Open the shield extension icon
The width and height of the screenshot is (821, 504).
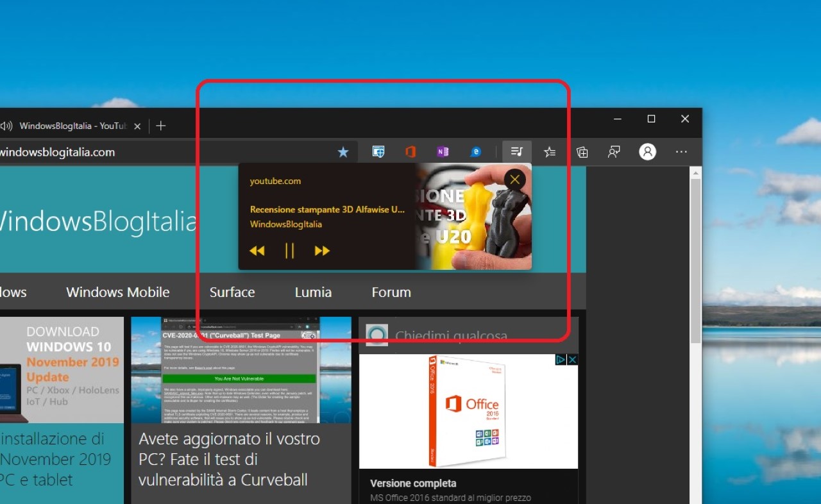click(378, 152)
